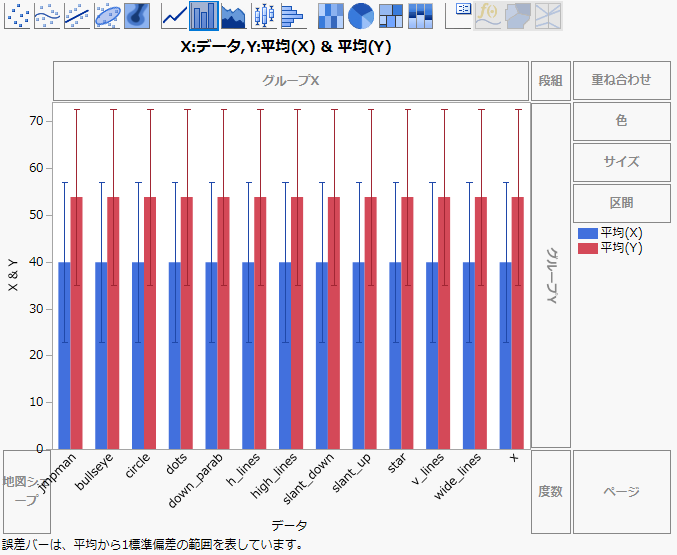The width and height of the screenshot is (677, 555).
Task: Select the Pie chart element
Action: (x=361, y=15)
